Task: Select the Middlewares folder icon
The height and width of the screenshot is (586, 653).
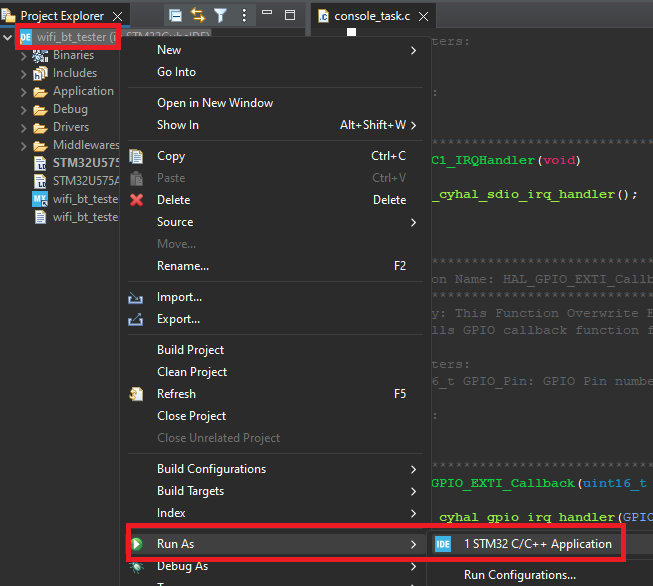Action: pos(40,145)
